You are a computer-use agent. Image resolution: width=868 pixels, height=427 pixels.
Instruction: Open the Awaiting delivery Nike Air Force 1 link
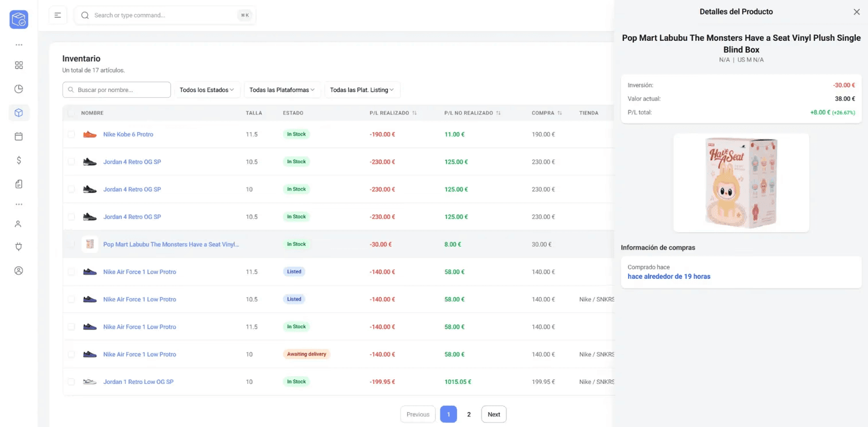pyautogui.click(x=139, y=355)
